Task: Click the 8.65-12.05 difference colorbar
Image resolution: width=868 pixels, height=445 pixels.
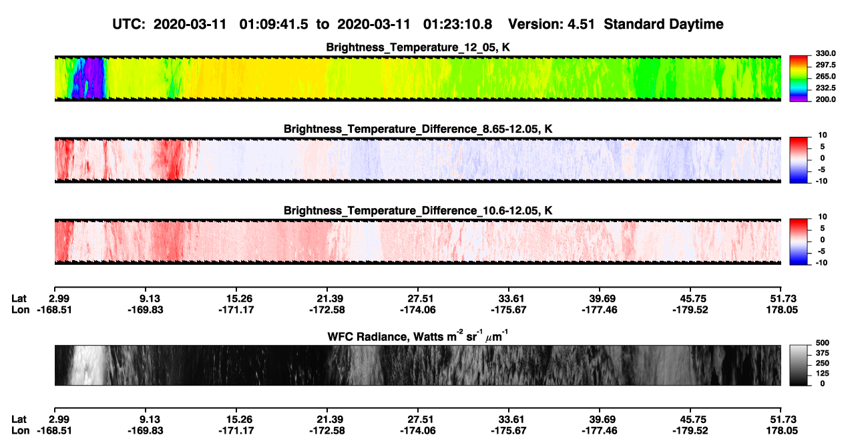Action: coord(799,159)
